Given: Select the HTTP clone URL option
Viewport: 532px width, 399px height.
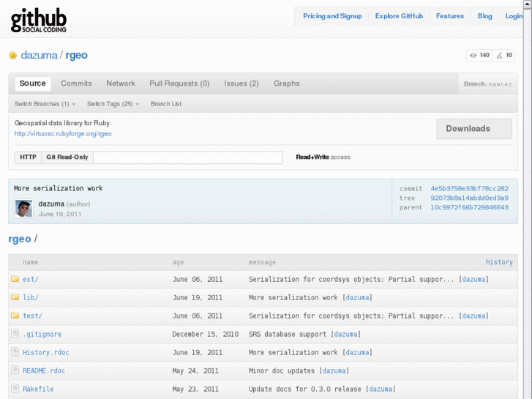Looking at the screenshot, I should 28,157.
